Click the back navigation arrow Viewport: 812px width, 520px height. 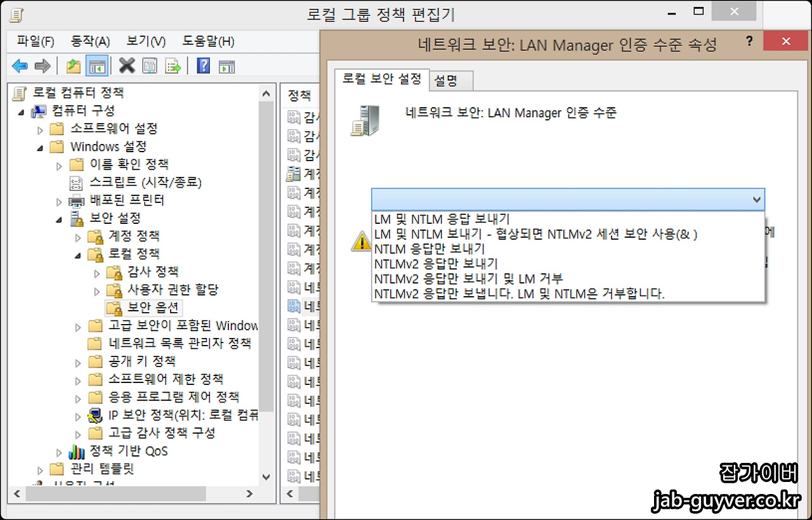click(x=20, y=65)
